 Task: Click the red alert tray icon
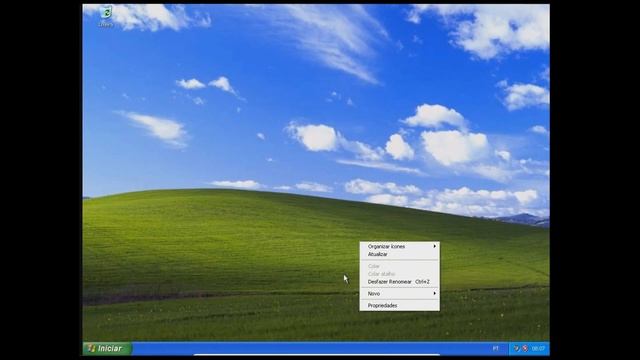tap(525, 349)
